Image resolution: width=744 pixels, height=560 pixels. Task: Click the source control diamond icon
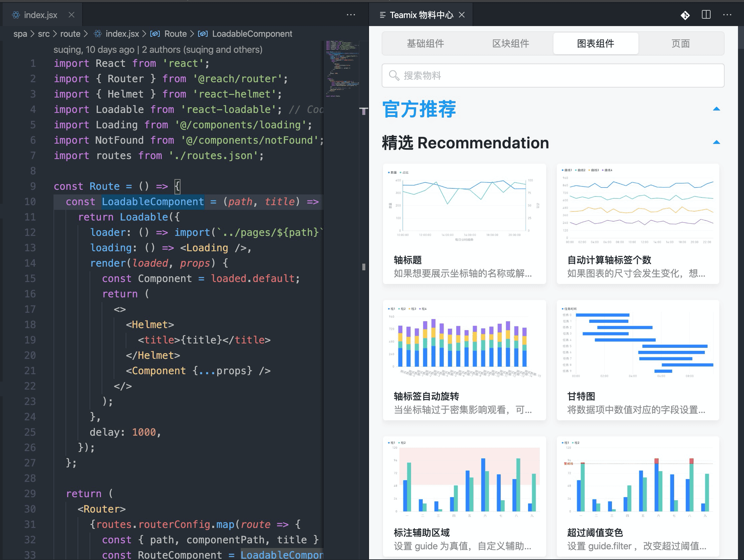pyautogui.click(x=685, y=15)
